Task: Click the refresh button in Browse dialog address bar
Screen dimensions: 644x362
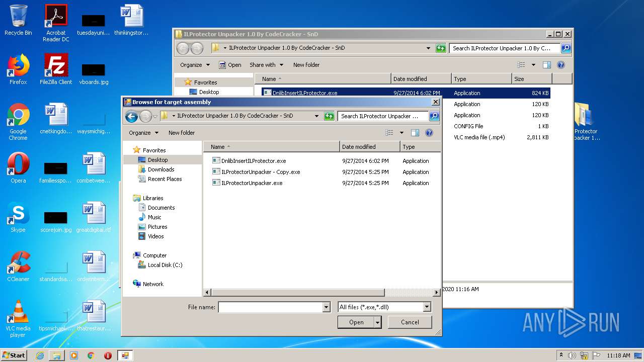Action: (x=329, y=116)
